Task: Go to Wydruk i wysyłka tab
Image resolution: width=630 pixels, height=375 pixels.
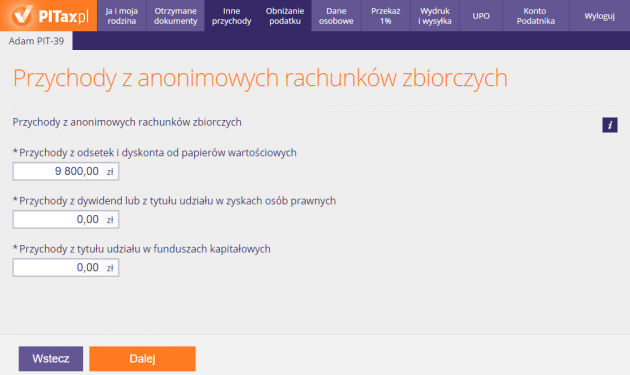Action: tap(435, 16)
